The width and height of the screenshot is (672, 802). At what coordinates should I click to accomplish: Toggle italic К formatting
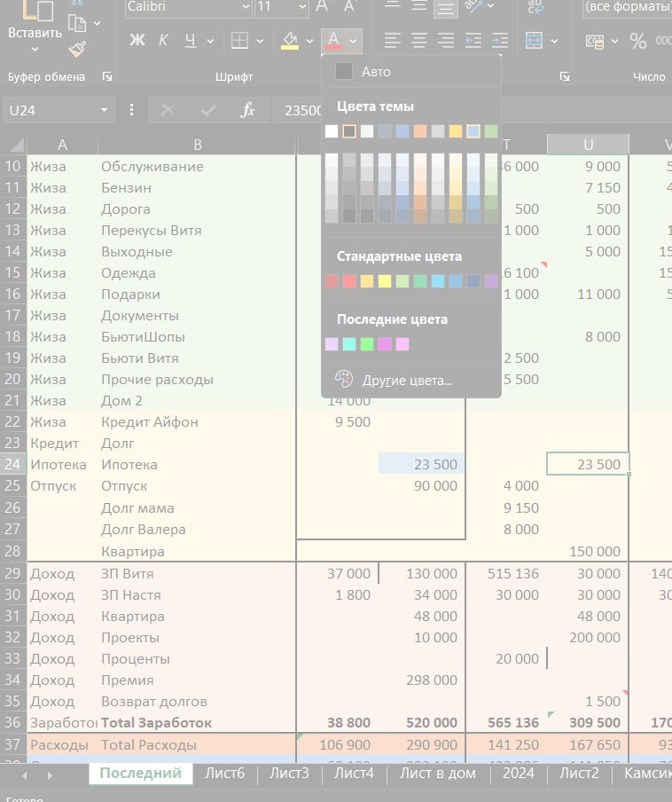163,41
